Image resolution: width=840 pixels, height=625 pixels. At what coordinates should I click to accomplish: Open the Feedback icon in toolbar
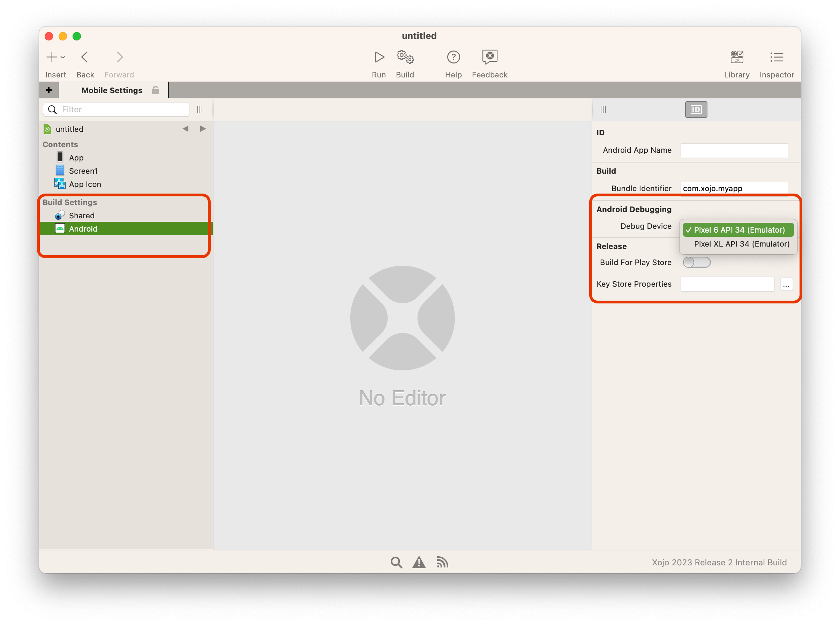pos(490,57)
